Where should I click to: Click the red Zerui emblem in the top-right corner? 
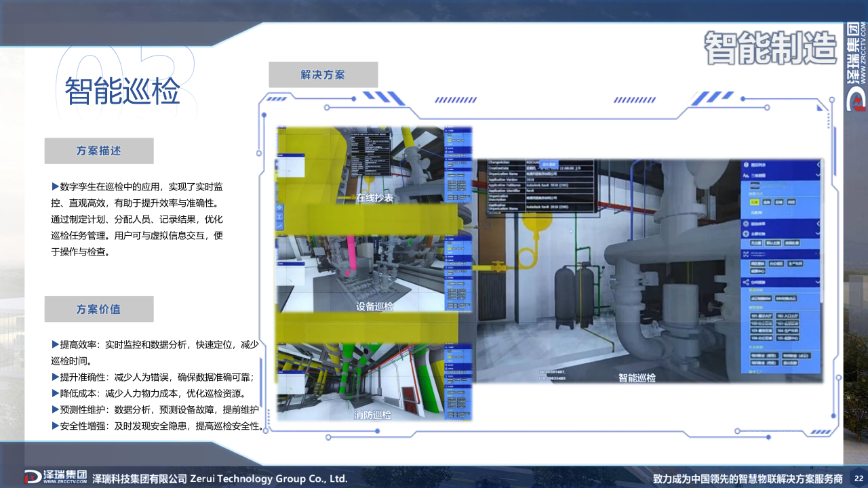(x=856, y=102)
